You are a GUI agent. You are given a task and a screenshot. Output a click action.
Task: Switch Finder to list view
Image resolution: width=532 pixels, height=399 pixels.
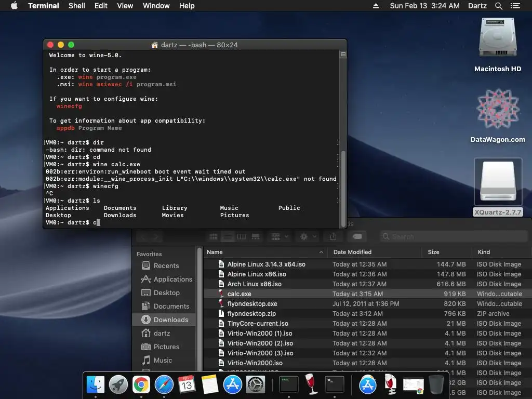tap(228, 236)
